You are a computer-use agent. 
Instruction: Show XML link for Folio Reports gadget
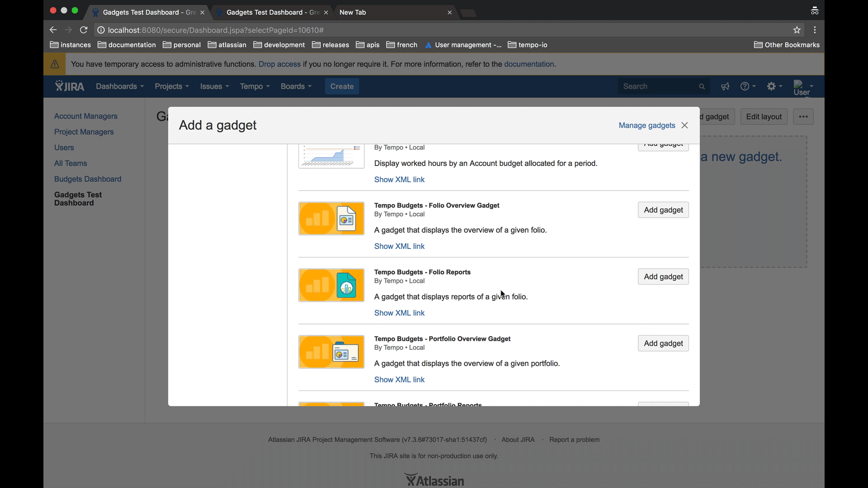[x=399, y=313]
